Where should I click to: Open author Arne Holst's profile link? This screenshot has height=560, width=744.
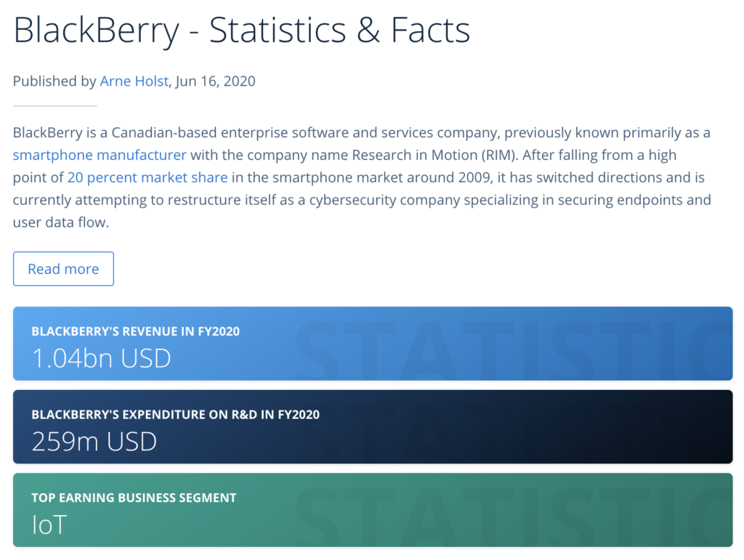coord(134,81)
